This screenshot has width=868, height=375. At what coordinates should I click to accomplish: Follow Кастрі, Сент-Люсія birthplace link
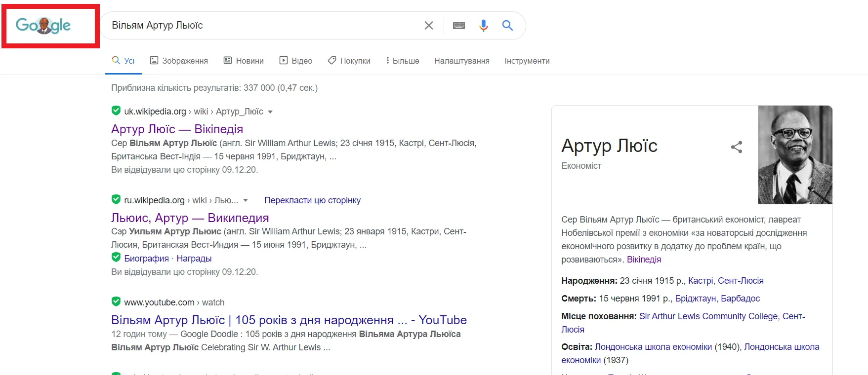pyautogui.click(x=726, y=281)
